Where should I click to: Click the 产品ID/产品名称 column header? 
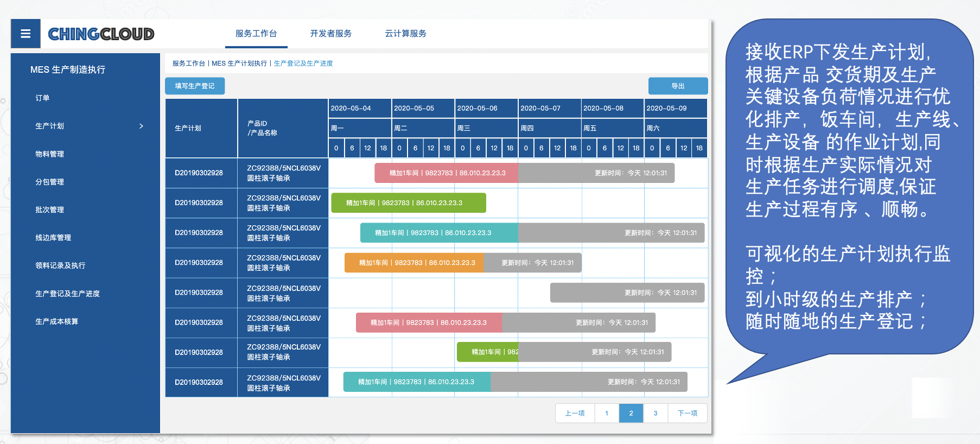click(283, 128)
